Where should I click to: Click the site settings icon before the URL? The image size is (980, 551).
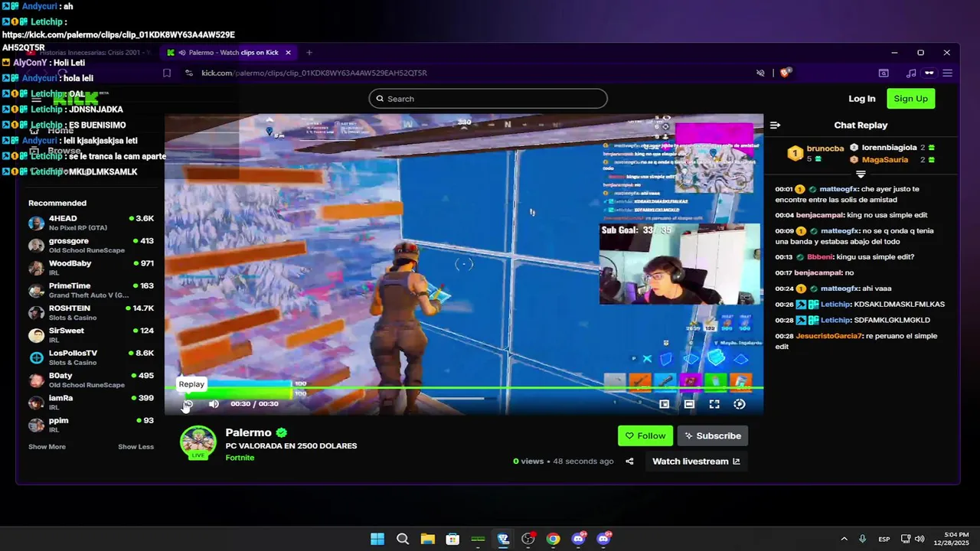coord(189,73)
